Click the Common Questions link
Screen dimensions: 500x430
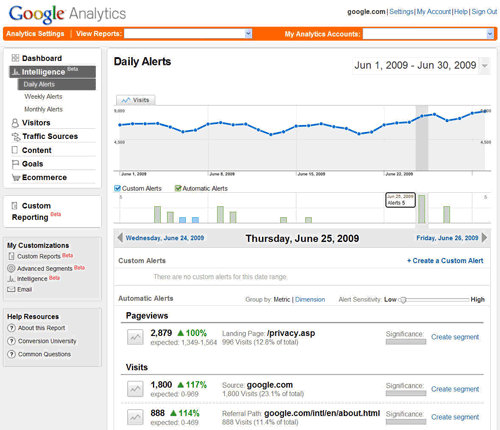44,354
